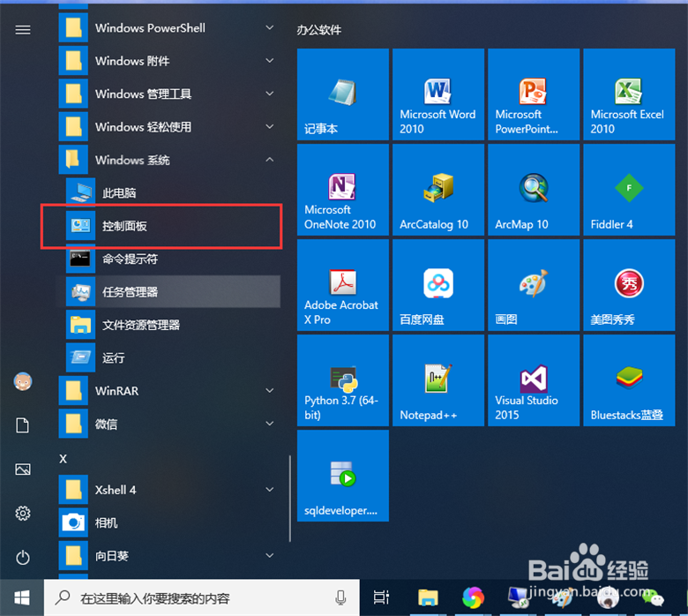Viewport: 688px width, 616px height.
Task: Open the sqldeveloper tile
Action: tap(343, 476)
